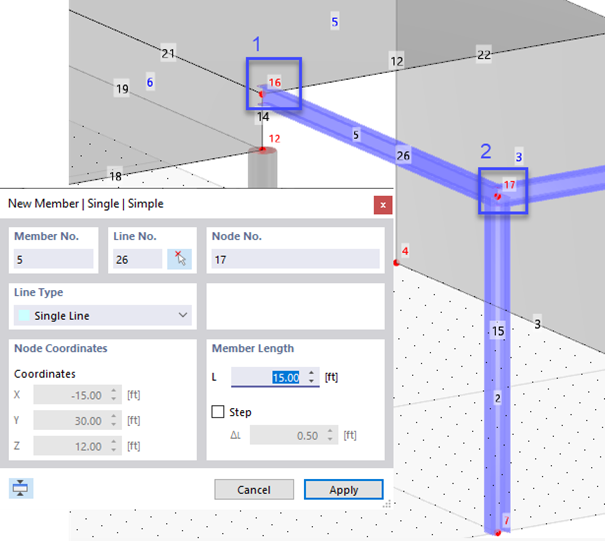Click line label 14 below node 16
This screenshot has width=605, height=541.
263,117
